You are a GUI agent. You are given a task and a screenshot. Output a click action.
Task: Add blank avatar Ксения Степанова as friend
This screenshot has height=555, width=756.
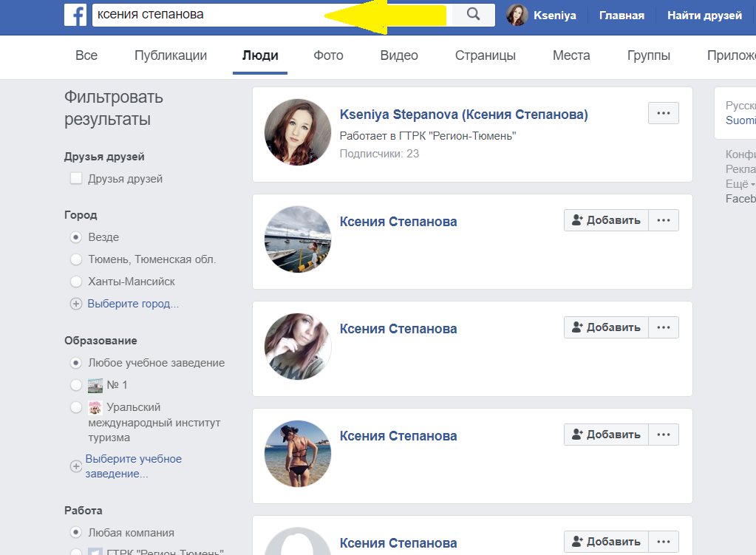click(x=606, y=542)
